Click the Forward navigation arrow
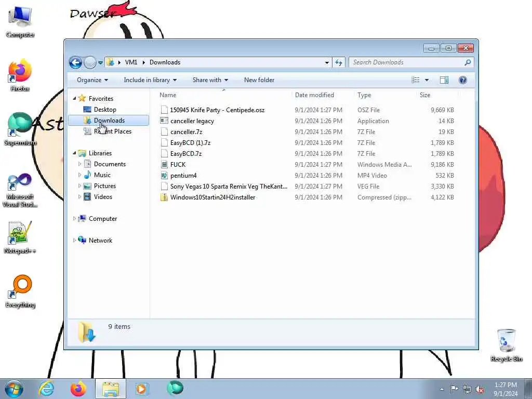The height and width of the screenshot is (399, 532). (x=90, y=62)
